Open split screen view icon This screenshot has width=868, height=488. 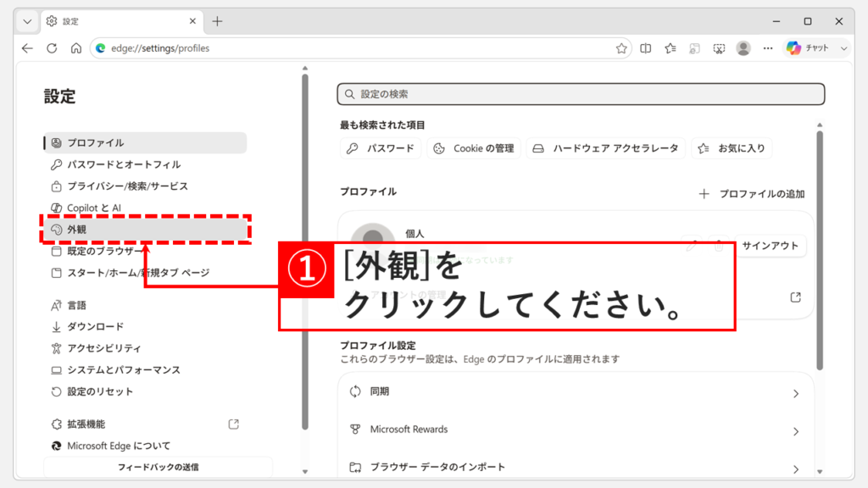click(x=645, y=48)
